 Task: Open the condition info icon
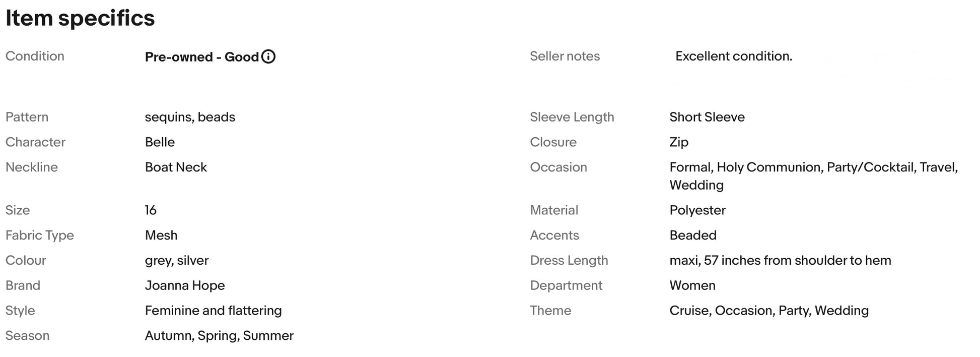tap(268, 56)
